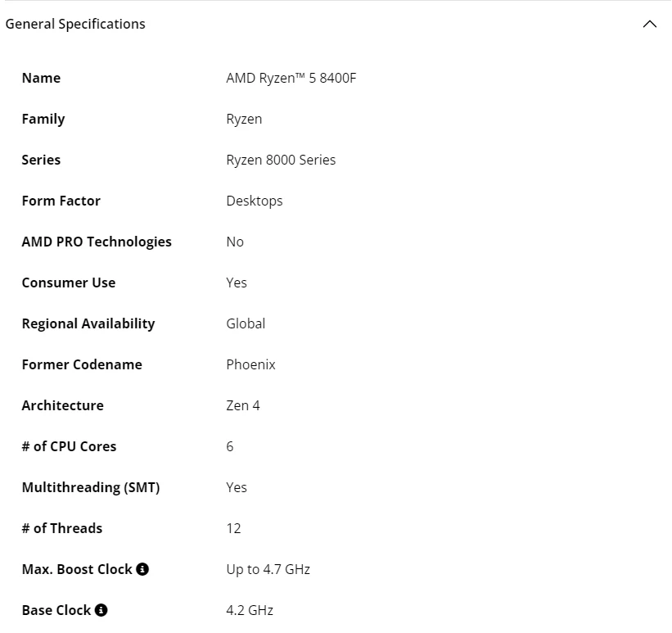This screenshot has width=672, height=633.
Task: Click the Multithreading (SMT) label
Action: coord(91,487)
